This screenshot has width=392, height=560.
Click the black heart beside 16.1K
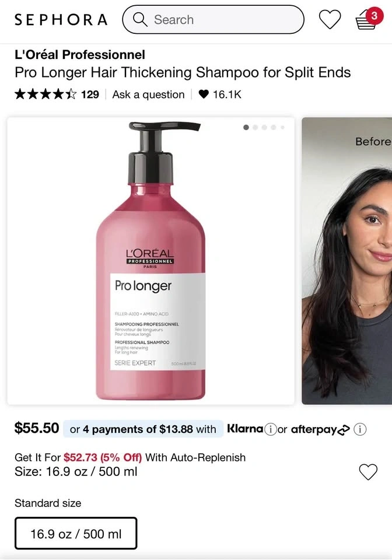(x=203, y=94)
